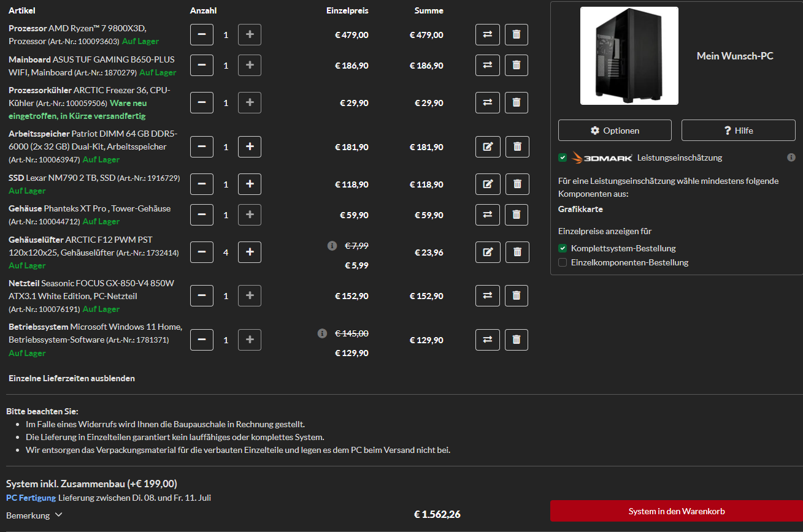Select the Seasonic FOCUS GX-850-V4 power supply name
The width and height of the screenshot is (803, 532).
point(91,289)
